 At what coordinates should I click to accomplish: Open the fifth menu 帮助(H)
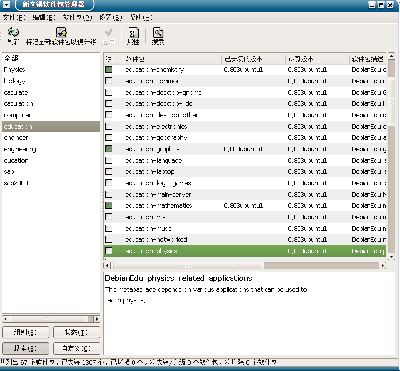pyautogui.click(x=141, y=17)
